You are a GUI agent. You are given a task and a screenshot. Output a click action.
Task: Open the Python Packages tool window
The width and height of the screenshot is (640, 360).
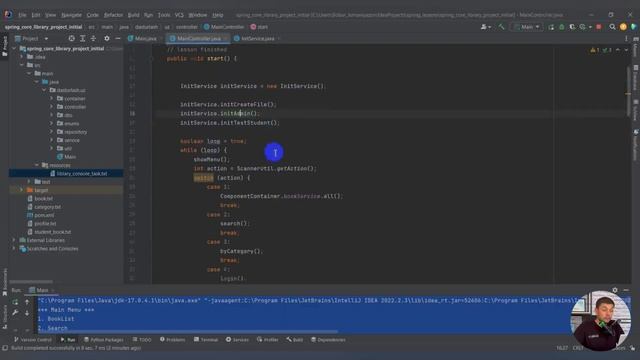104,340
